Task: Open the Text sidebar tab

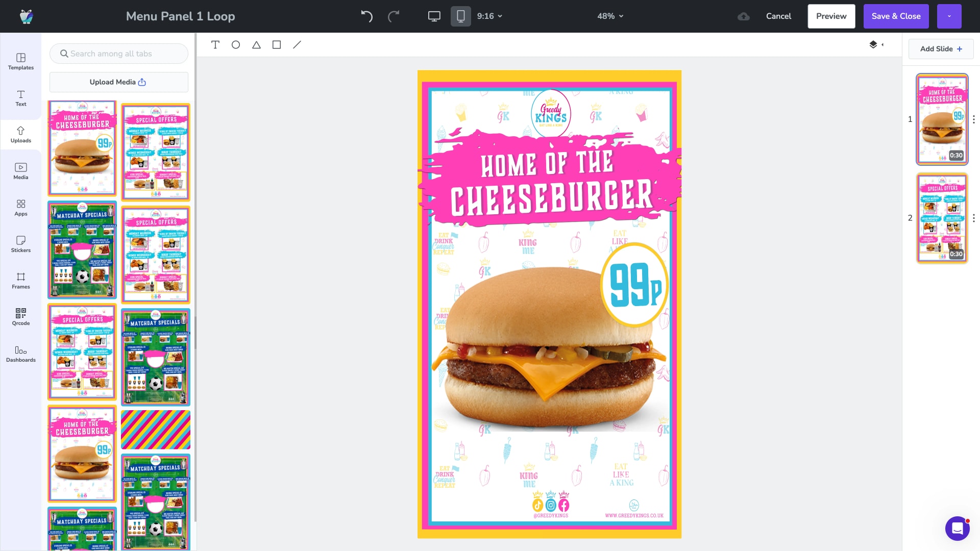Action: [x=21, y=98]
